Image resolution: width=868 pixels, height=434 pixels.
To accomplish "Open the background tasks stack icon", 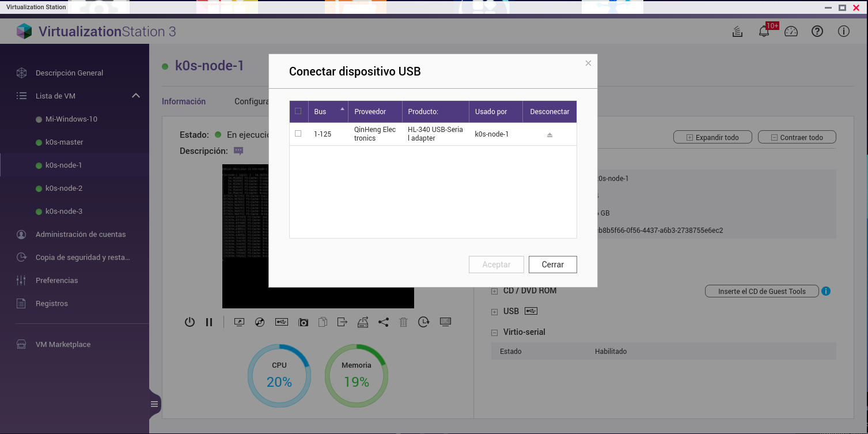I will pyautogui.click(x=737, y=32).
